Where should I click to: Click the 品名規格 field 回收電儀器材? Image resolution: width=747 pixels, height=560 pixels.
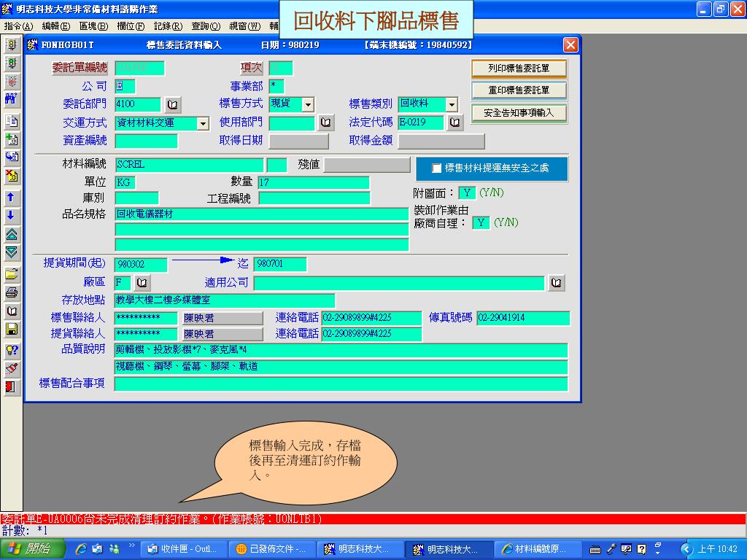[x=262, y=214]
